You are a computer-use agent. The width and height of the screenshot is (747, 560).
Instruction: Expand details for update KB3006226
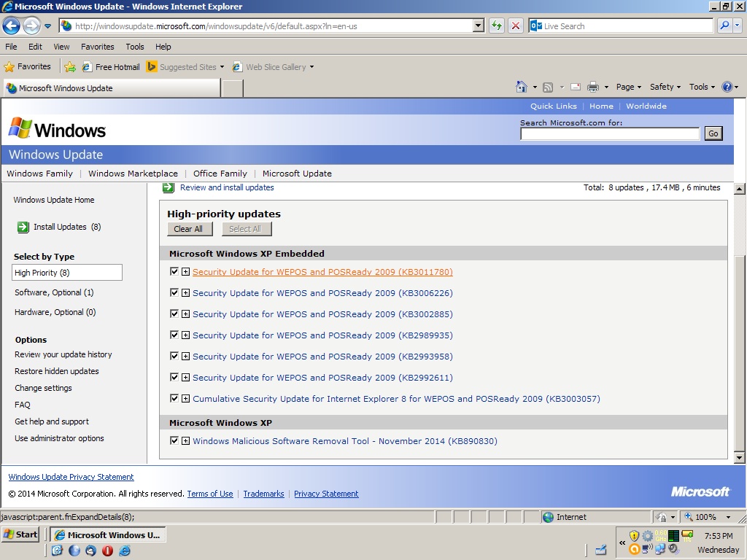coord(186,293)
